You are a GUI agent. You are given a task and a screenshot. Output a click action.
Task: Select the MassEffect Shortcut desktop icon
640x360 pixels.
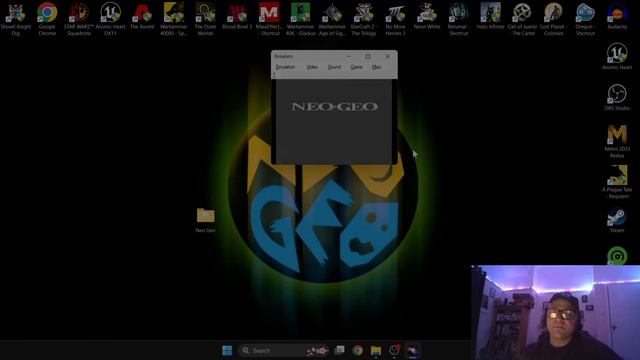click(269, 19)
